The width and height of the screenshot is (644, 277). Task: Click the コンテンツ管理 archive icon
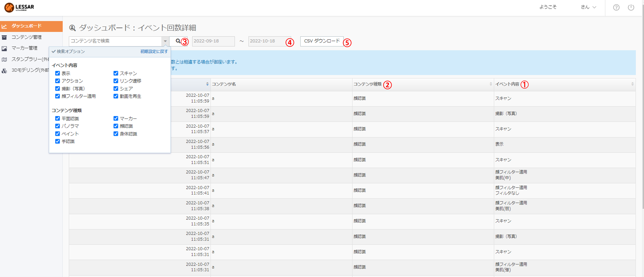pos(4,37)
